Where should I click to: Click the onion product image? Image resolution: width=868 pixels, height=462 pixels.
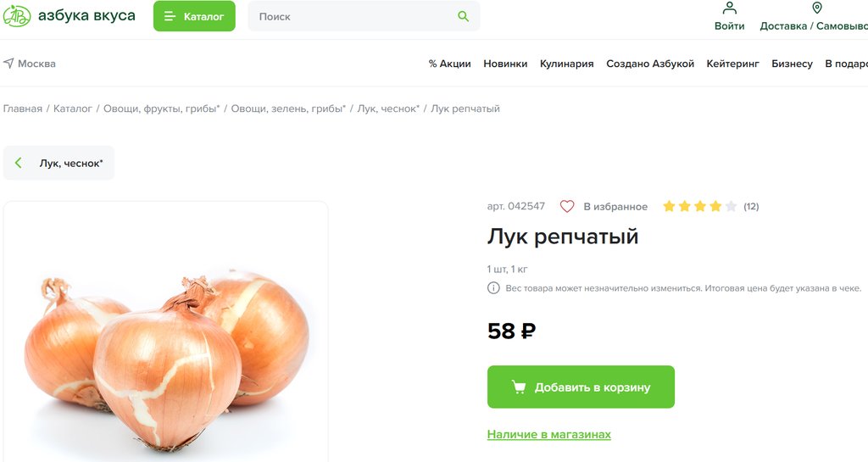[x=166, y=332]
